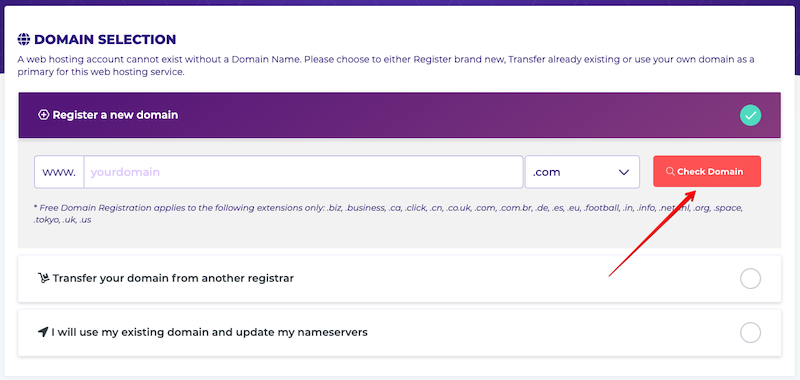The image size is (800, 380).
Task: Choose Transfer your domain from another registrar row
Action: click(399, 278)
